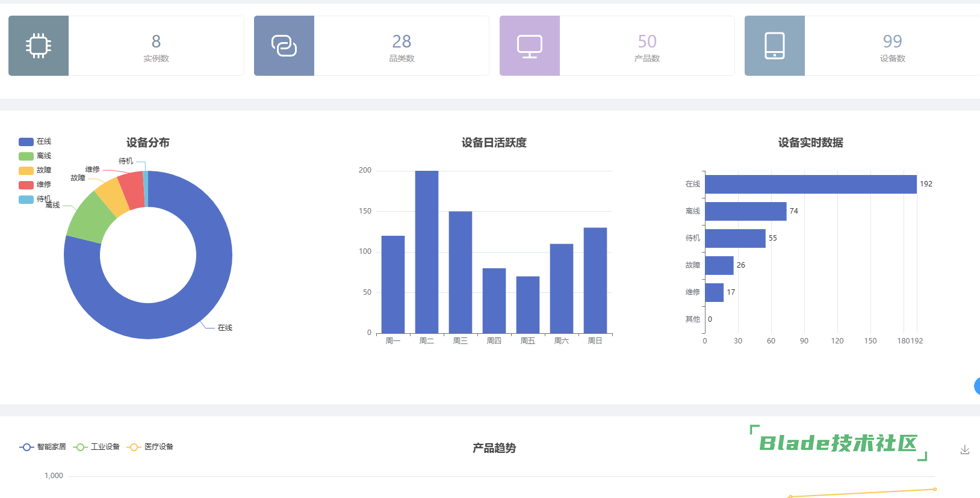Viewport: 980px width, 498px height.
Task: Toggle 离线 legend in 设备分布 chart
Action: point(35,156)
